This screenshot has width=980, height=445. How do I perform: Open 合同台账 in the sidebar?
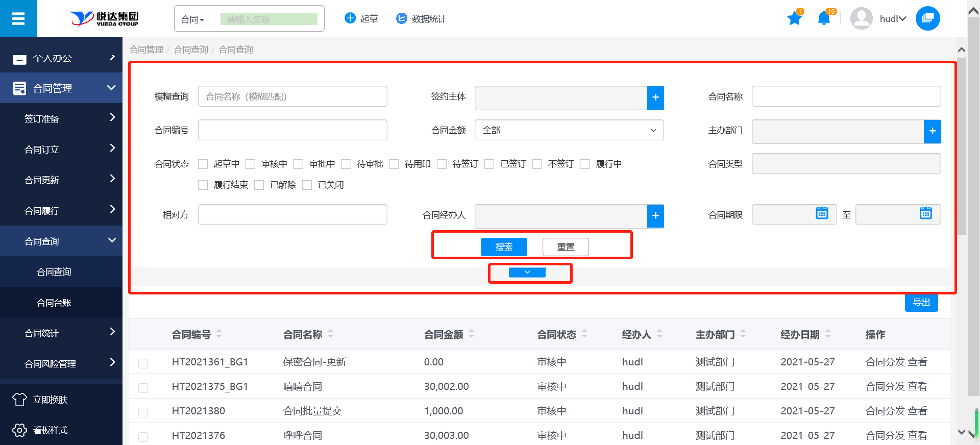tap(54, 303)
